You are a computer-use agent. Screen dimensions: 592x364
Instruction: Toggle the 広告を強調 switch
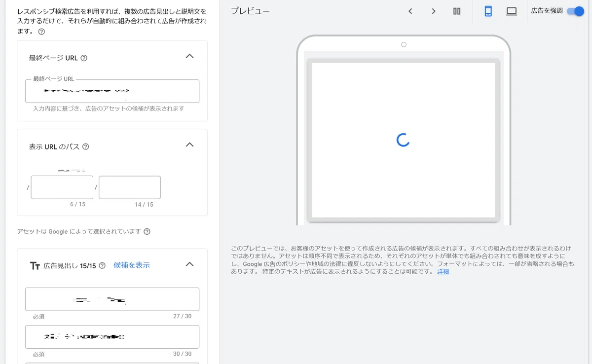coord(575,11)
